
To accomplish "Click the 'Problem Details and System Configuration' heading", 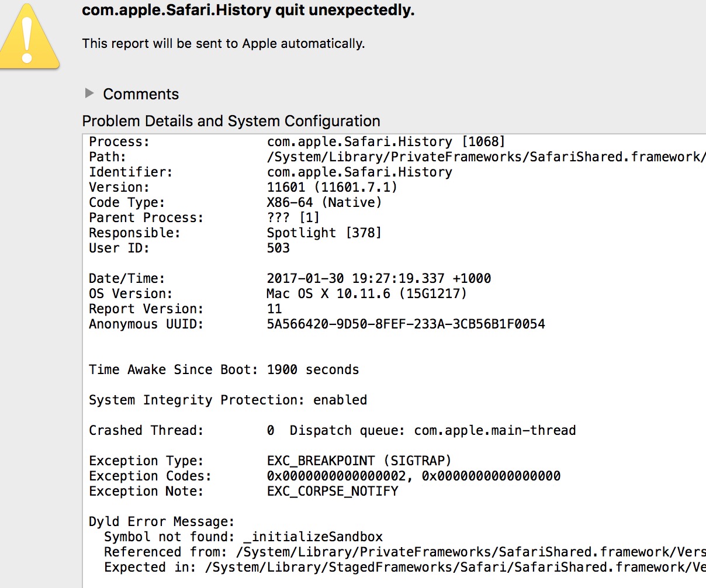I will [231, 121].
